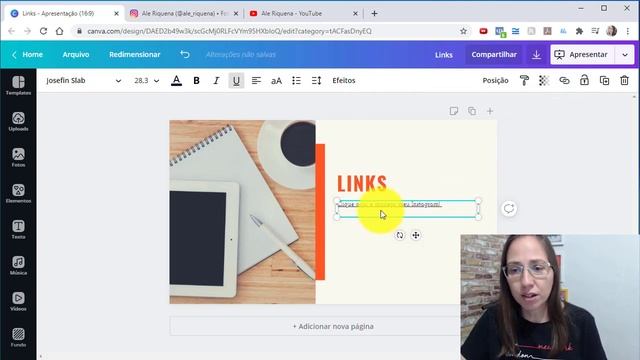Viewport: 640px width, 360px height.
Task: Select the LINKS heading text
Action: (362, 183)
